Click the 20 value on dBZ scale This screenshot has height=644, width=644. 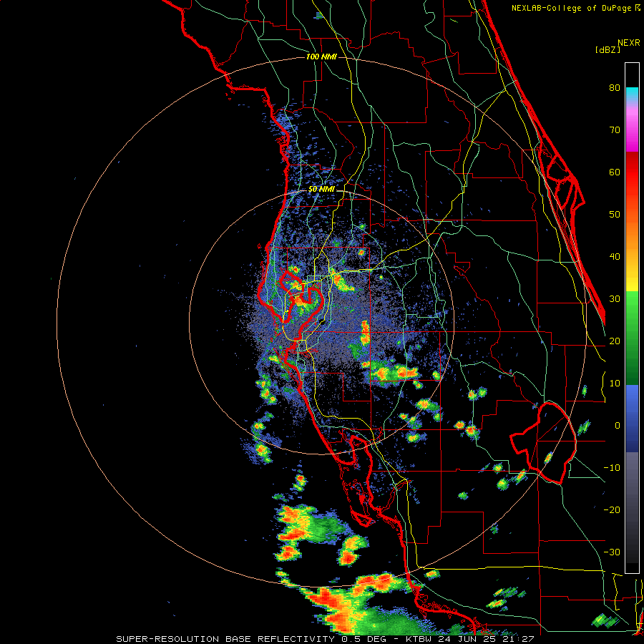pos(615,341)
